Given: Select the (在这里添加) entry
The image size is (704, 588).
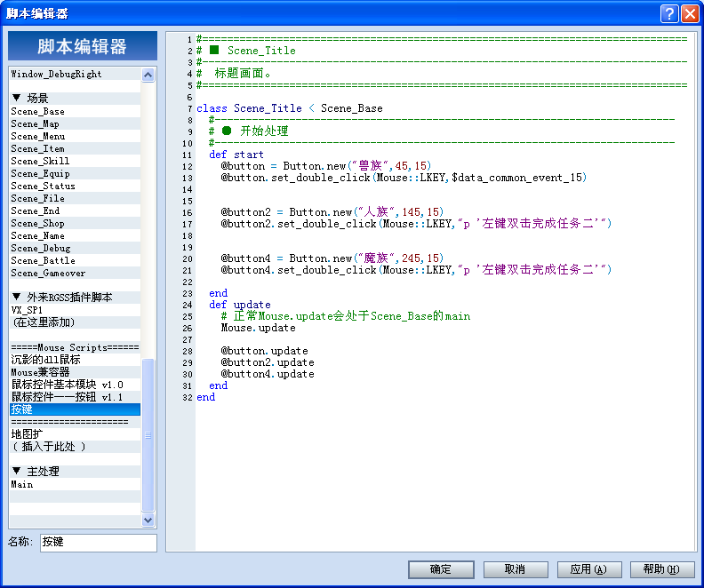Looking at the screenshot, I should [75, 322].
